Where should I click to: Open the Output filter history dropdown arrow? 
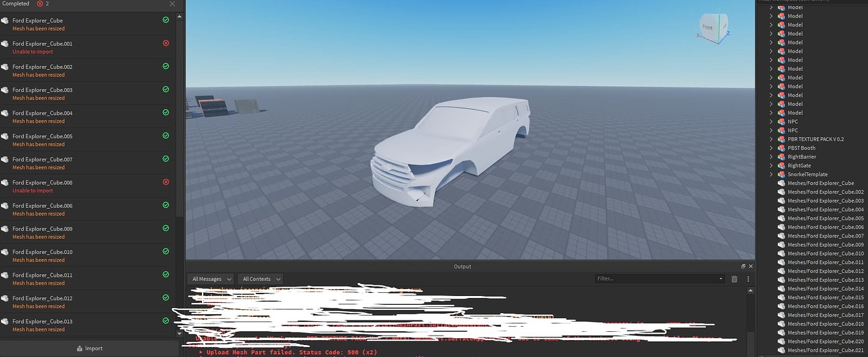[x=721, y=278]
